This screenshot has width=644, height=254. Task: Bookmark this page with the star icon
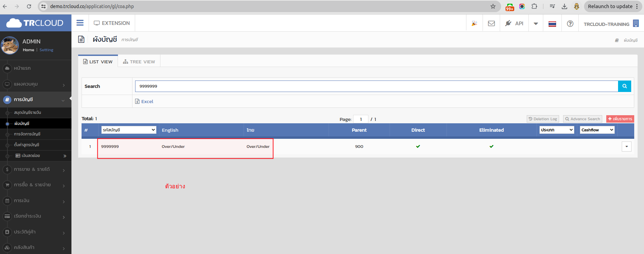pyautogui.click(x=493, y=6)
